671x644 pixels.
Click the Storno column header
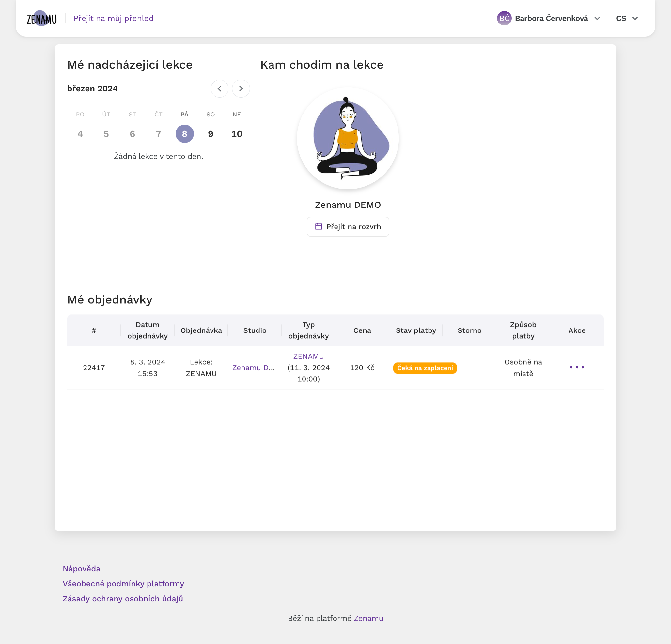tap(469, 330)
